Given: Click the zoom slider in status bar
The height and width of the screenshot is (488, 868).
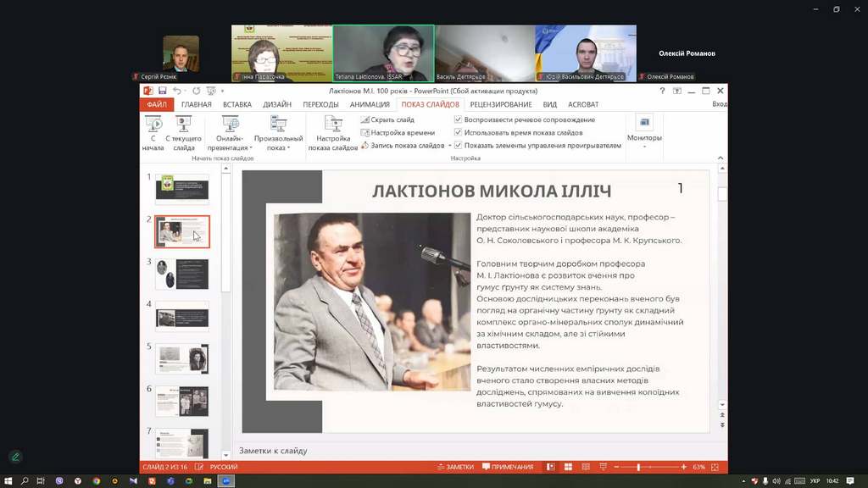Looking at the screenshot, I should (638, 467).
